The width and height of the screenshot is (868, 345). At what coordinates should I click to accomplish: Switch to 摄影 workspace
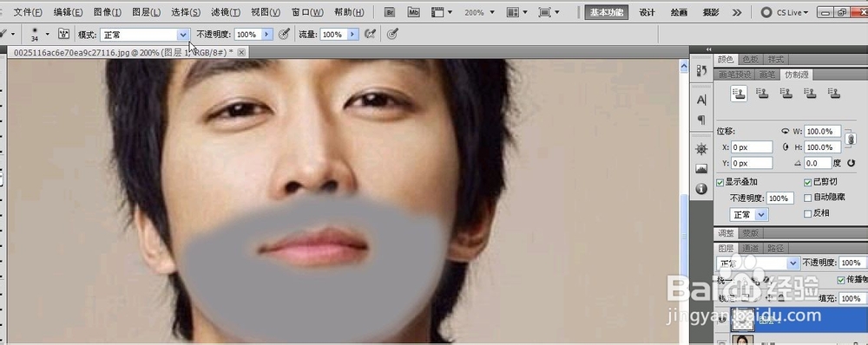point(711,12)
